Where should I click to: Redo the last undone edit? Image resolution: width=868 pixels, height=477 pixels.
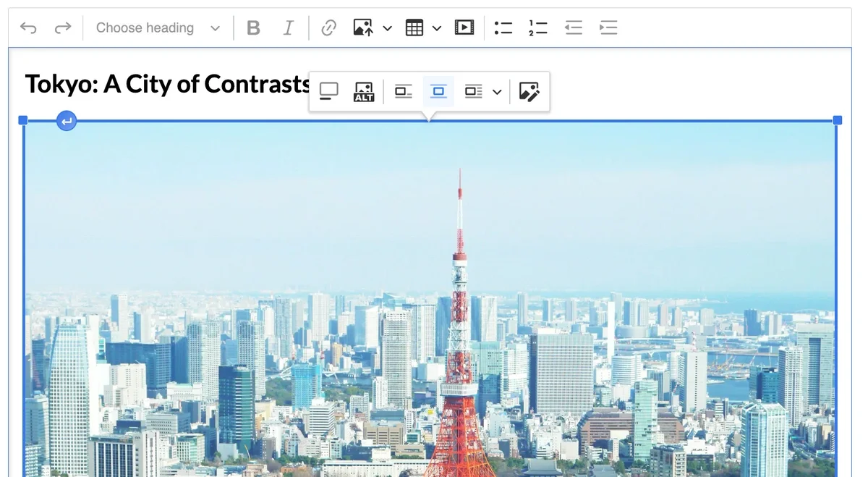coord(63,28)
